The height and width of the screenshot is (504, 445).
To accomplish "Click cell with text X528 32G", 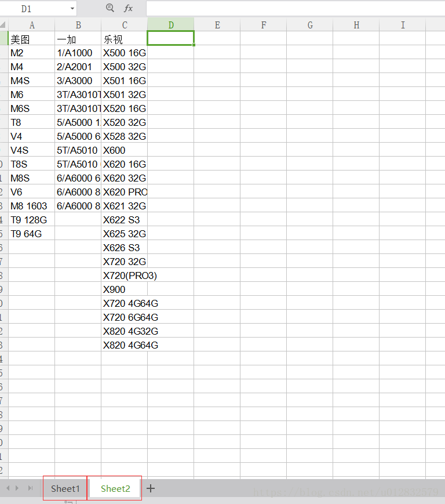I will (x=124, y=136).
